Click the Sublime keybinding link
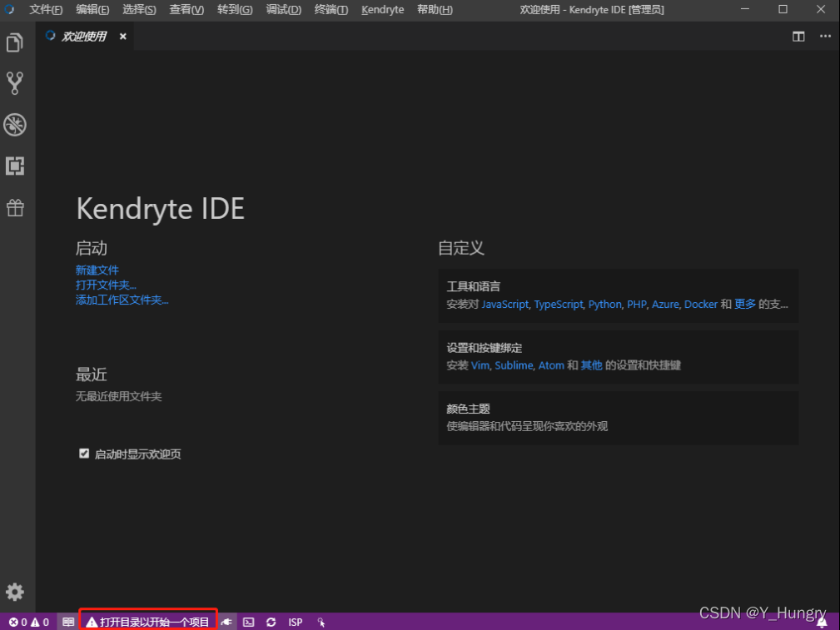The image size is (840, 630). [x=514, y=365]
